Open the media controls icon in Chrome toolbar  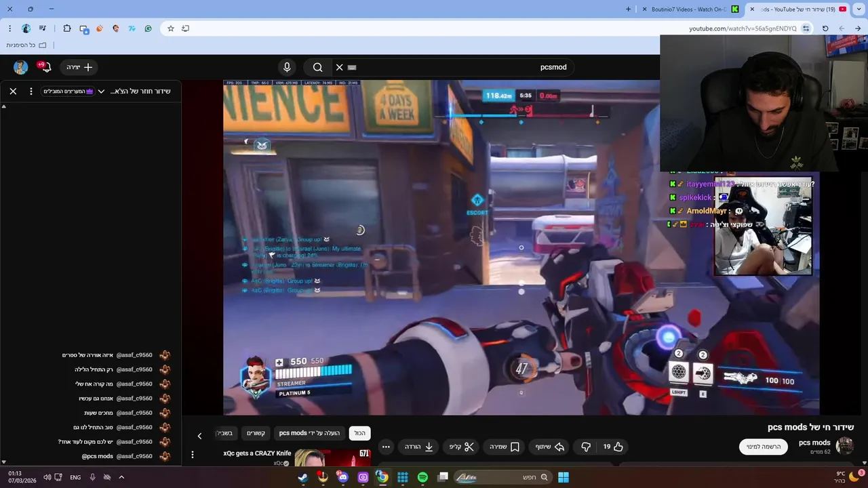(43, 28)
